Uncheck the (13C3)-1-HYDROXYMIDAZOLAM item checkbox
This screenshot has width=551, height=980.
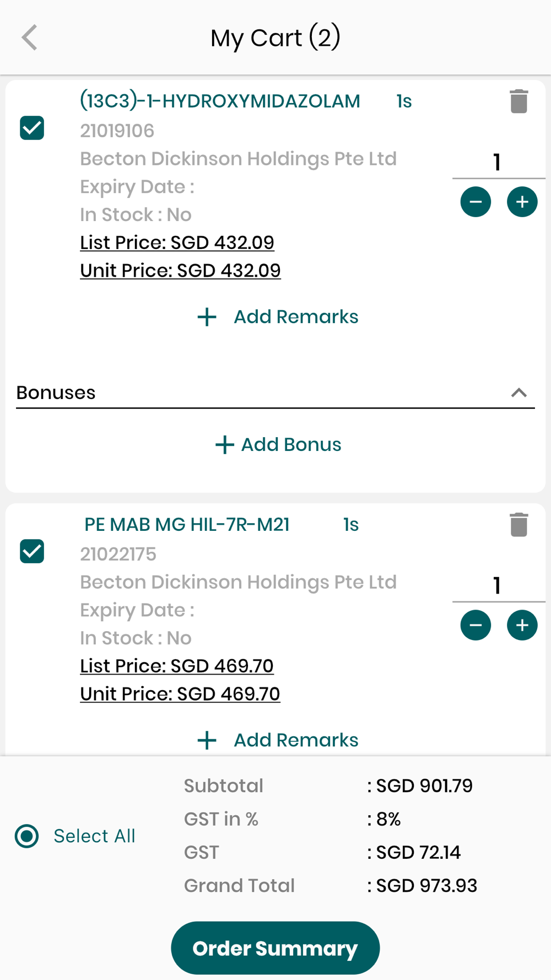point(32,128)
